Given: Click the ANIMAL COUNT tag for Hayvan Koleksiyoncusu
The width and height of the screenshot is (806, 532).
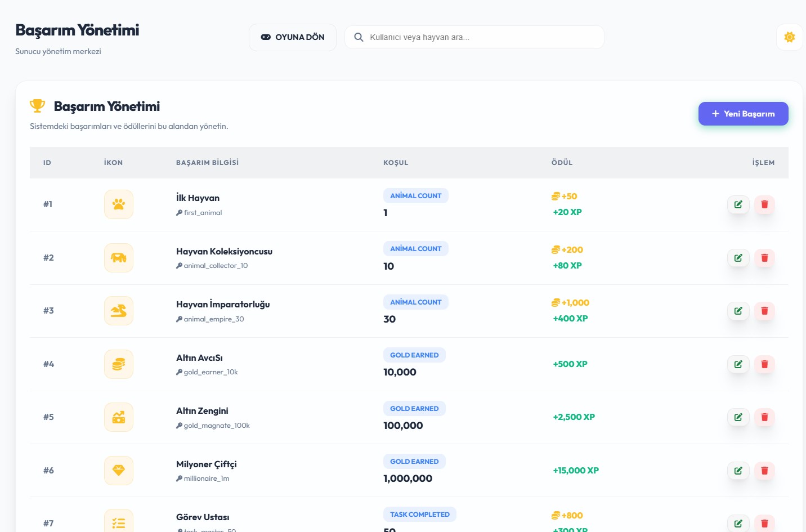Looking at the screenshot, I should (416, 249).
